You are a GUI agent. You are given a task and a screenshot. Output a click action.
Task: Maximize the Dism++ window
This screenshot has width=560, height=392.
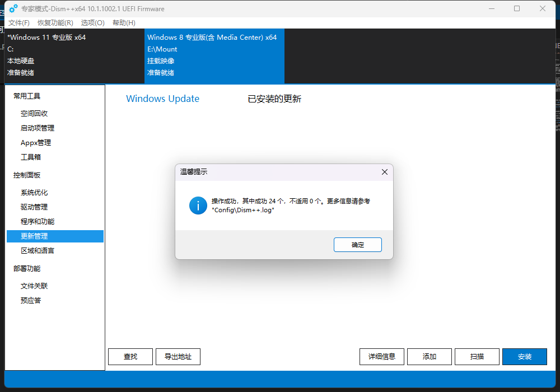[x=516, y=8]
